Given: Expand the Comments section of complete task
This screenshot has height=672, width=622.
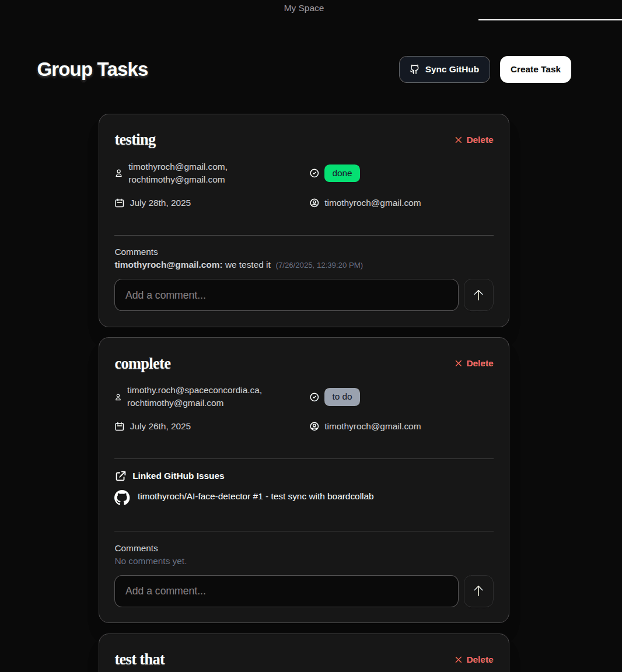Looking at the screenshot, I should tap(136, 548).
